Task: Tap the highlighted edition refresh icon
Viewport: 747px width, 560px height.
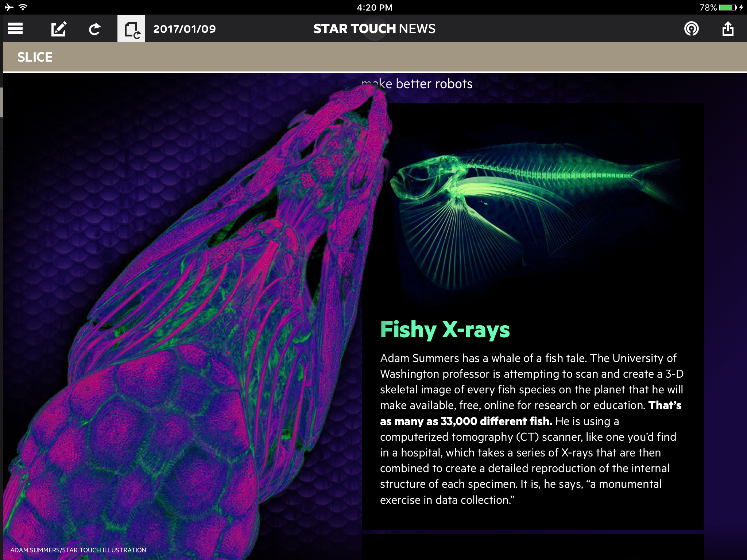Action: pyautogui.click(x=131, y=29)
